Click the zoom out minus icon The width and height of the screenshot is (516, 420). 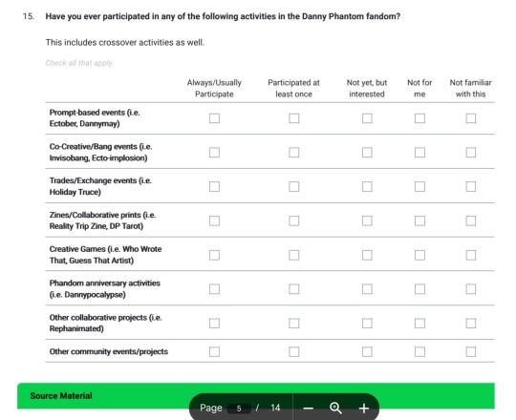(308, 409)
